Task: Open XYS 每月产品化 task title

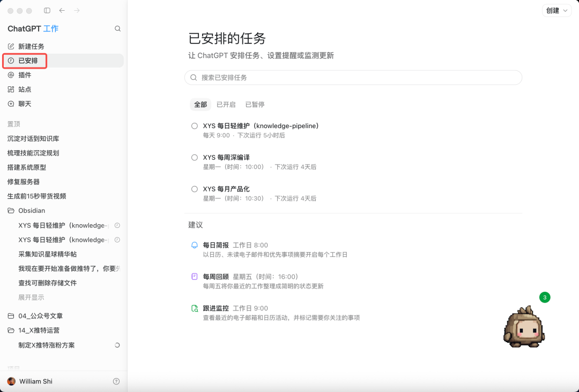Action: 226,189
